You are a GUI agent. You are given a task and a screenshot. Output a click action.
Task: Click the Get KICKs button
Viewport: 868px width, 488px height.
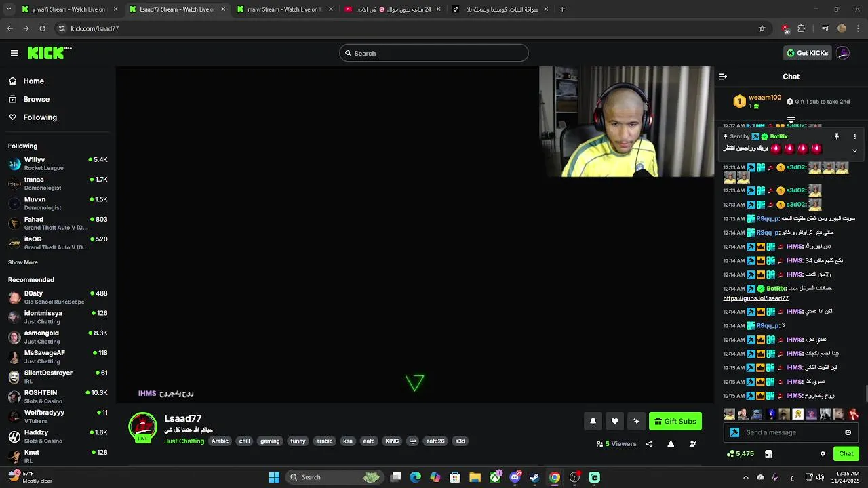(807, 53)
